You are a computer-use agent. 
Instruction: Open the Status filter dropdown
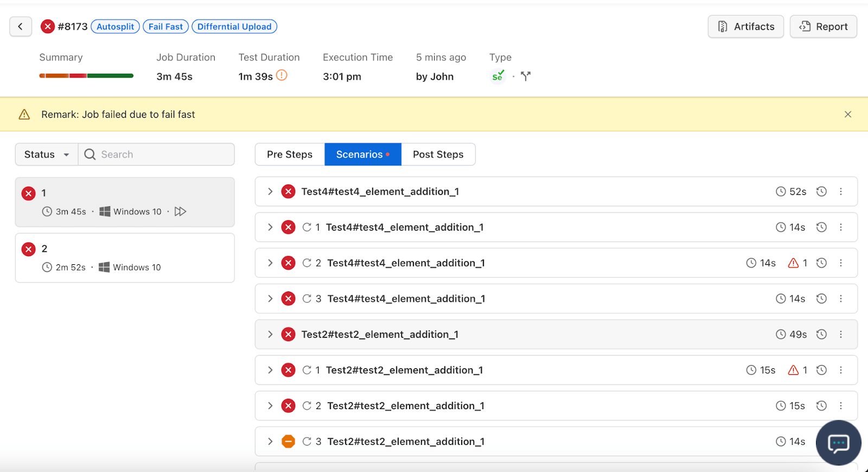[x=47, y=155]
